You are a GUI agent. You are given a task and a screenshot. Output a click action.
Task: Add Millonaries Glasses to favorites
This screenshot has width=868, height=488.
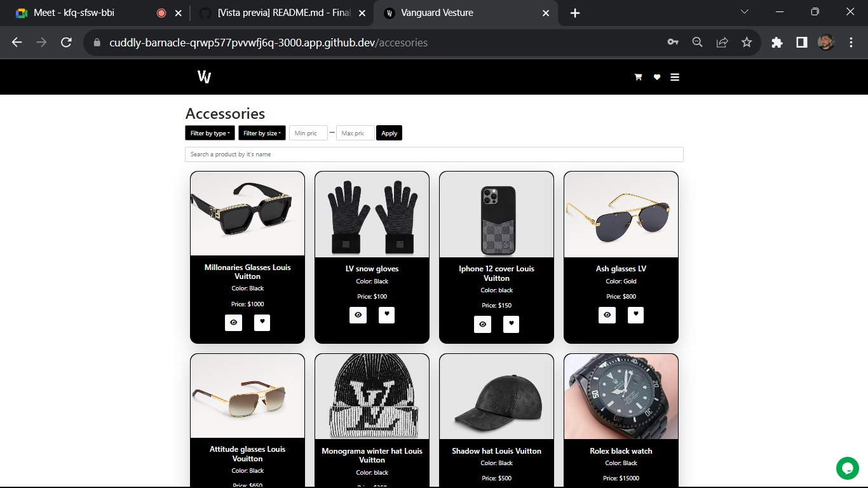point(262,323)
